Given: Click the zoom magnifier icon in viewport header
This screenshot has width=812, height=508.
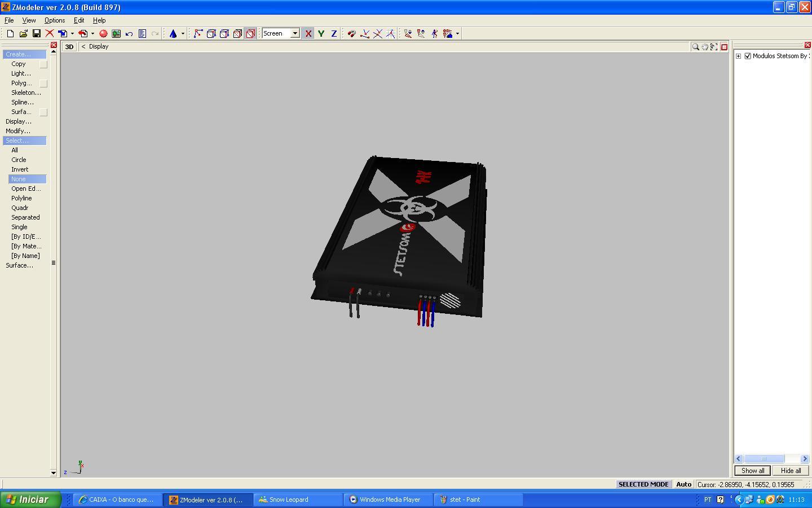Looking at the screenshot, I should [x=695, y=47].
